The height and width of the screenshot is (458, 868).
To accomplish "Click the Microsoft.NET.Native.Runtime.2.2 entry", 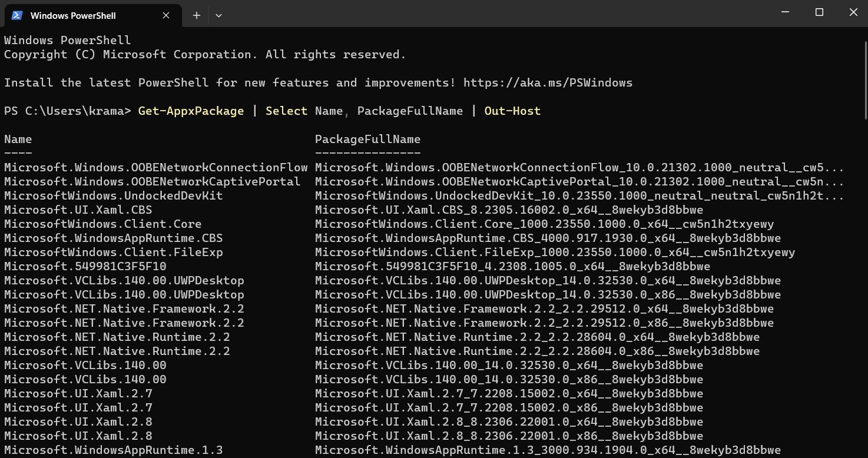I will click(x=117, y=337).
